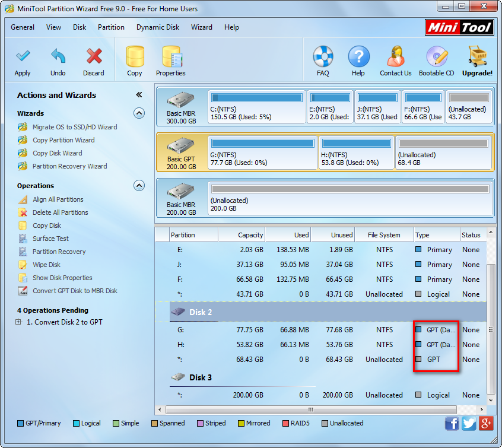Viewport: 502px width, 448px height.
Task: Click Convert GPT Disk to MBR Disk
Action: pyautogui.click(x=75, y=291)
